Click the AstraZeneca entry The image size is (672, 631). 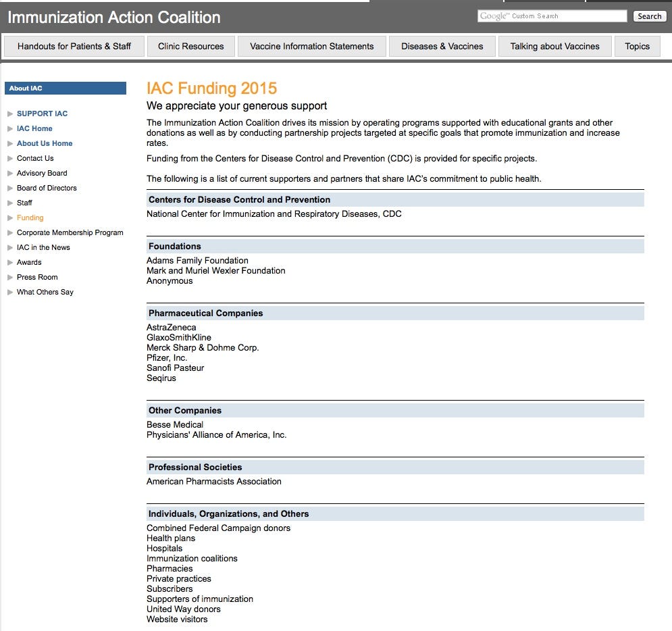point(172,328)
